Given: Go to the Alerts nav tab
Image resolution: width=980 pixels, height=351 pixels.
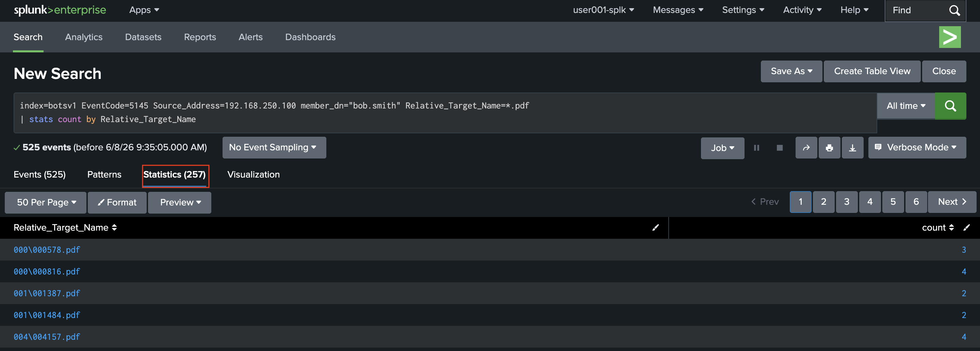Looking at the screenshot, I should pyautogui.click(x=250, y=37).
